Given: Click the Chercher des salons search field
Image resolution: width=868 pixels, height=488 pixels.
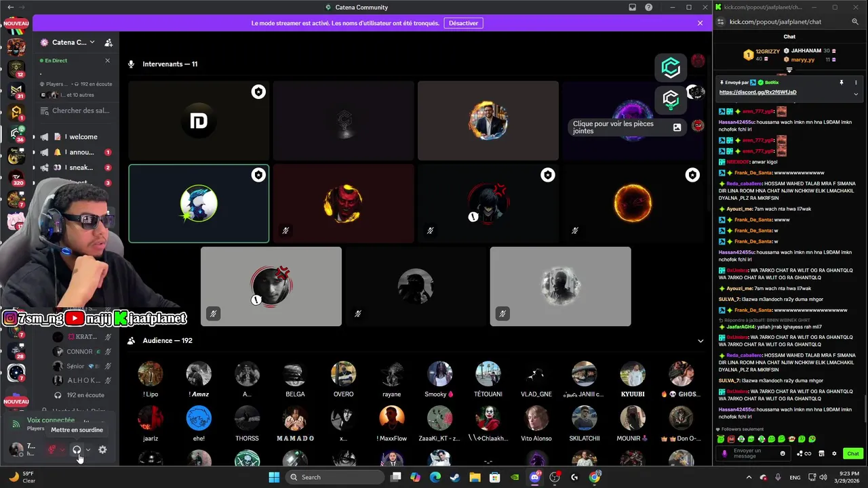Looking at the screenshot, I should pos(76,110).
